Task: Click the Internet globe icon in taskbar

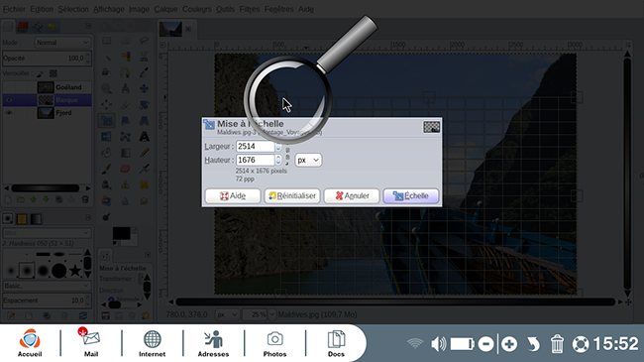Action: [152, 343]
